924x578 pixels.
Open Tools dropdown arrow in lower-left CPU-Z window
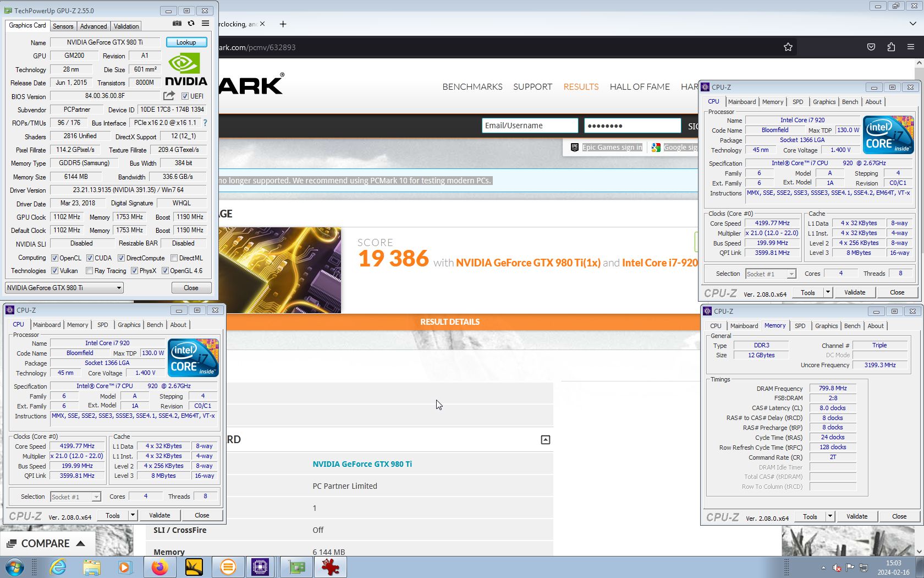(x=133, y=515)
